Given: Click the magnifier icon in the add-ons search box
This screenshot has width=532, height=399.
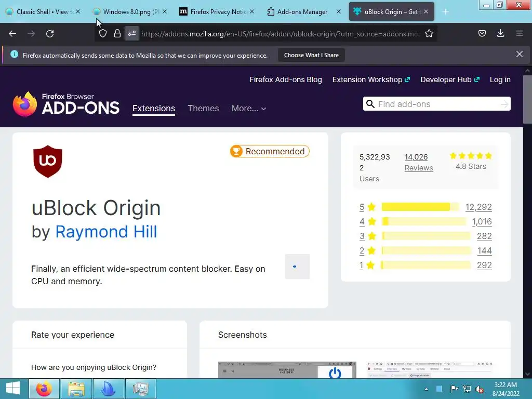Looking at the screenshot, I should tap(370, 104).
